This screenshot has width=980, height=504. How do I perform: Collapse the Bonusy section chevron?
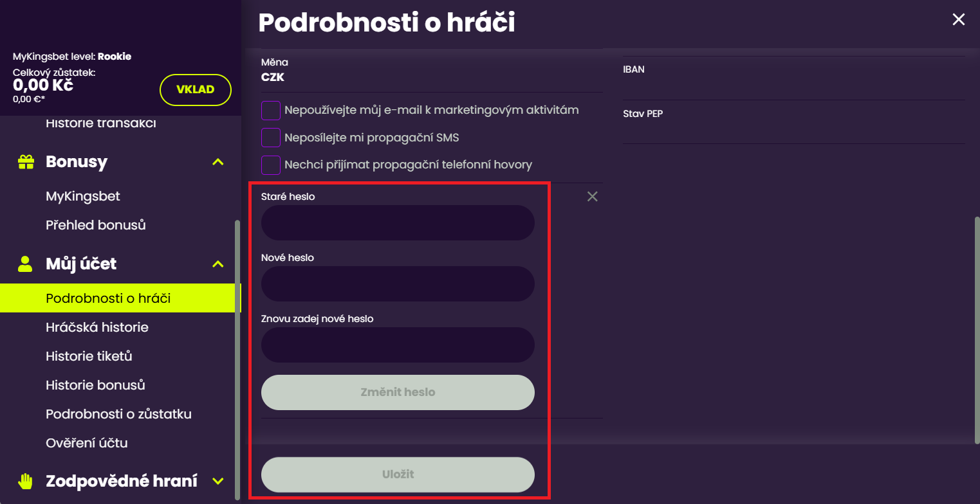pos(218,162)
